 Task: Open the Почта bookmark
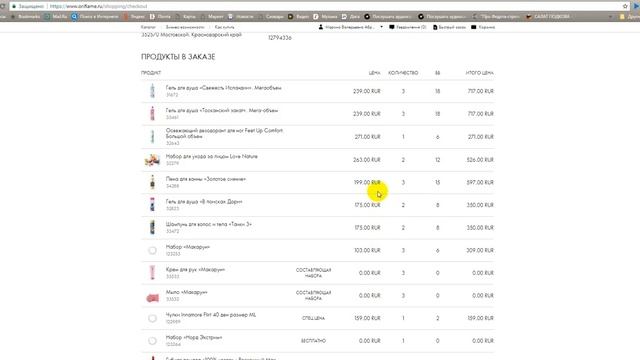(160, 17)
